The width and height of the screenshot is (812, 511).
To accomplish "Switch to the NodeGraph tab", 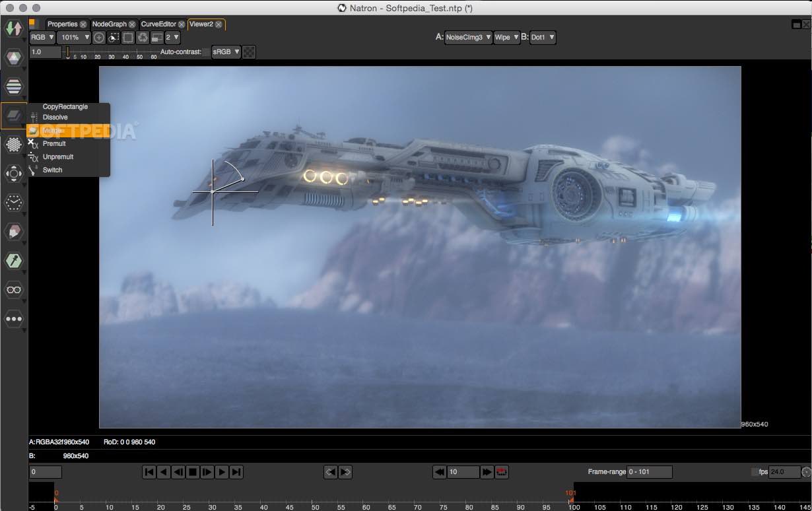I will click(109, 24).
